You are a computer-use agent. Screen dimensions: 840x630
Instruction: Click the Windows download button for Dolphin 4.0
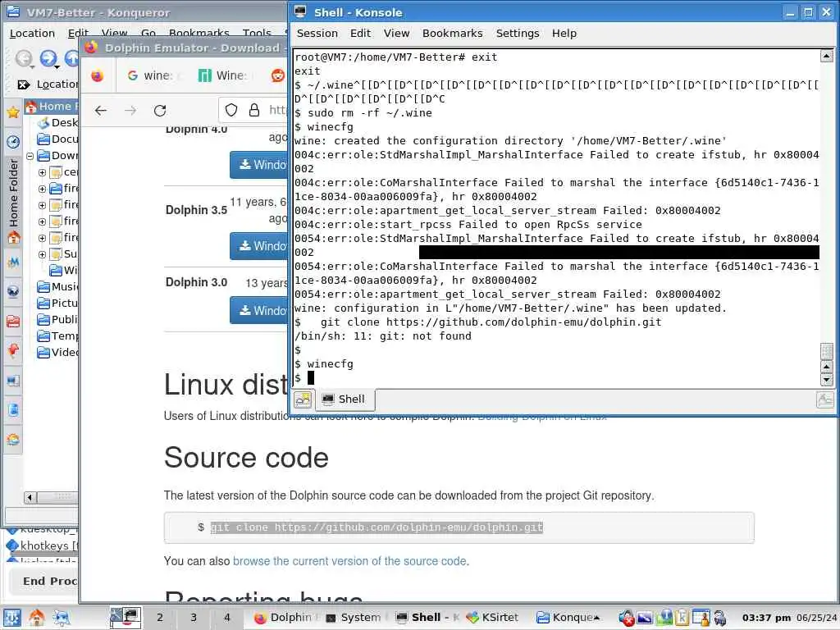click(x=259, y=164)
